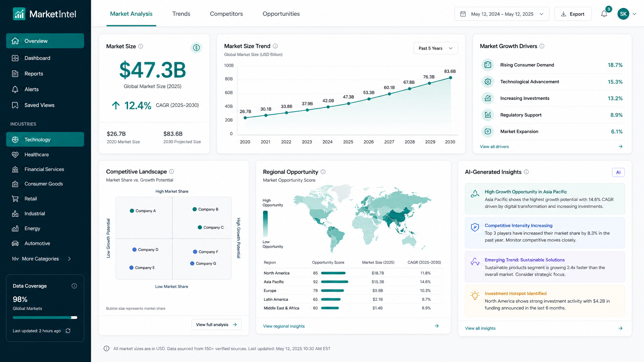Open Alerts in the sidebar
The width and height of the screenshot is (644, 362).
click(45, 89)
